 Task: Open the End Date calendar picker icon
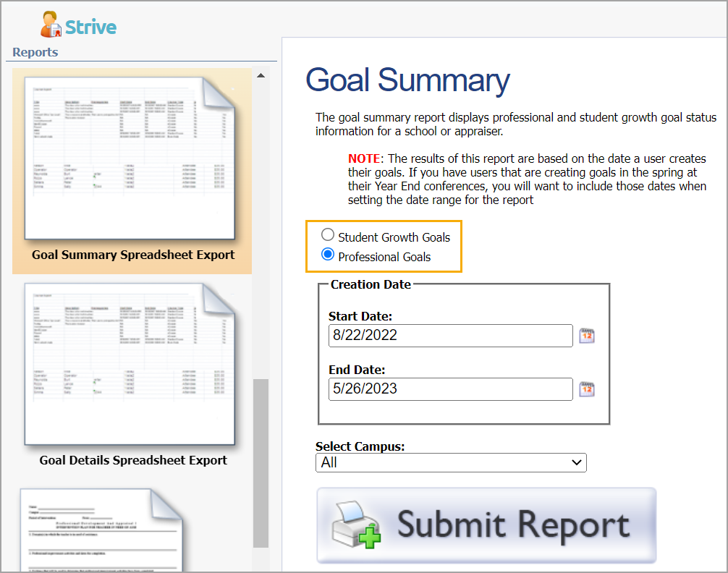[x=587, y=389]
